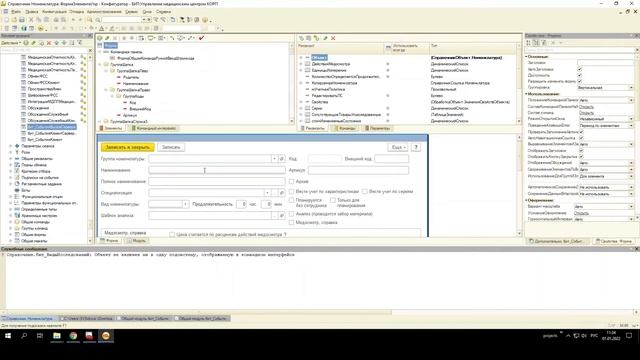Toggle Вести учет по характеристикам checkbox
The height and width of the screenshot is (360, 640).
click(x=291, y=191)
